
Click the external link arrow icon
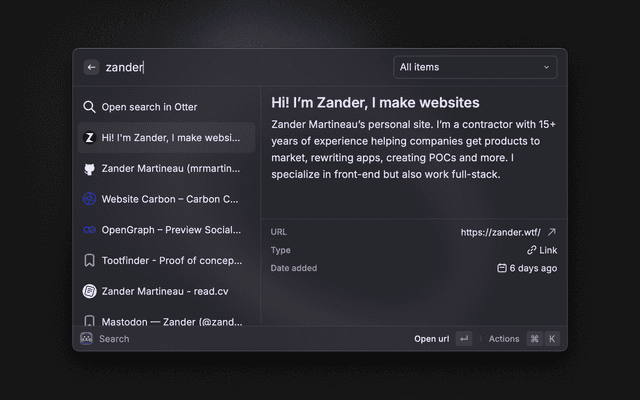[551, 232]
